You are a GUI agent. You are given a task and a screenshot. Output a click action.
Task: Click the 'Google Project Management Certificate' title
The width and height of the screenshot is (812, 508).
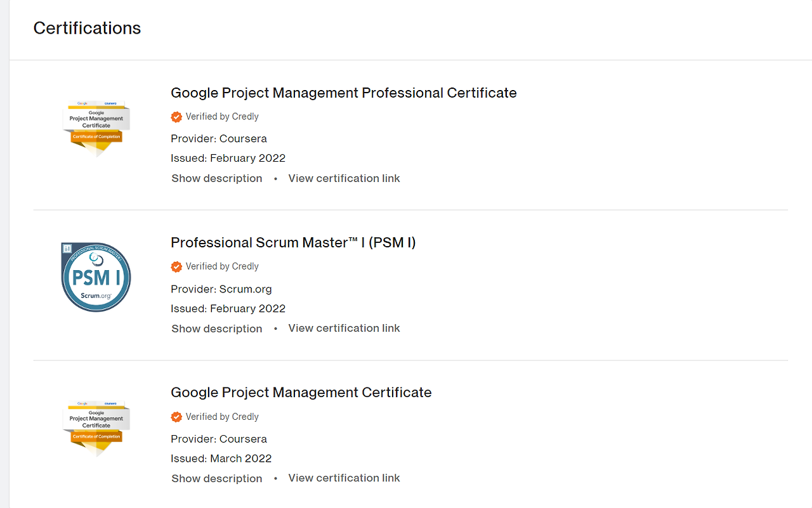pos(301,393)
